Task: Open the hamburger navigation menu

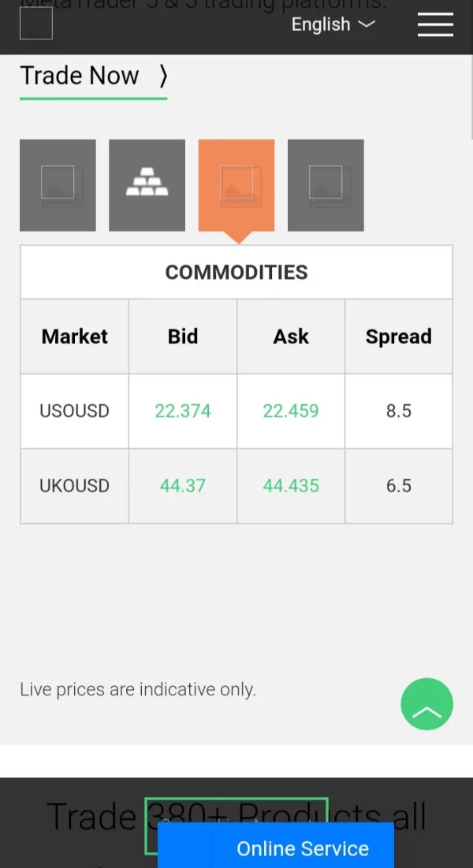Action: (435, 25)
